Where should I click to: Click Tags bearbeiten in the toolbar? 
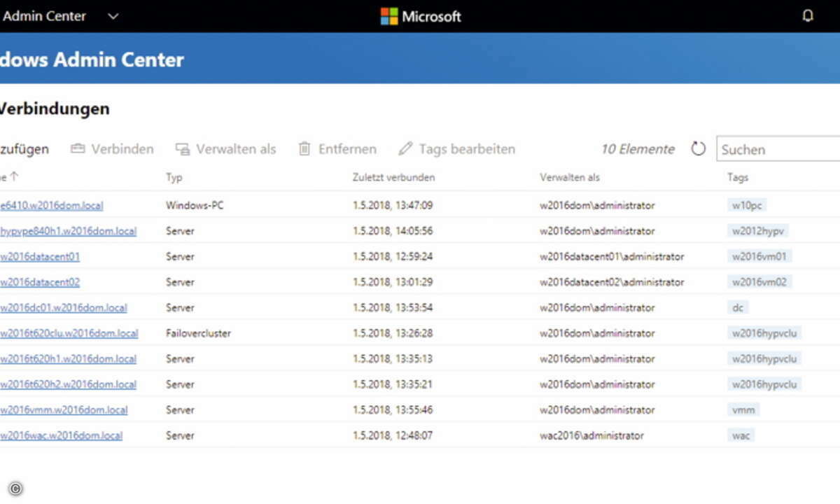point(456,149)
